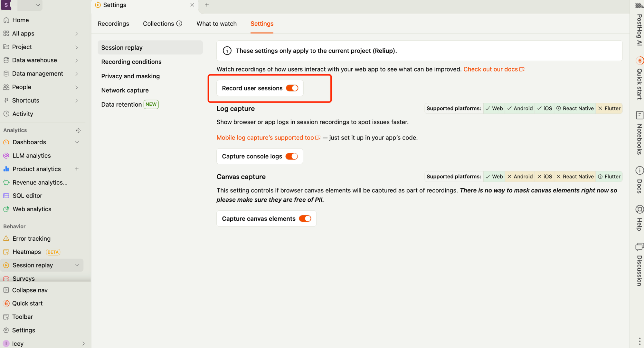Toggle Capture canvas elements switch
The width and height of the screenshot is (644, 348).
coord(305,218)
